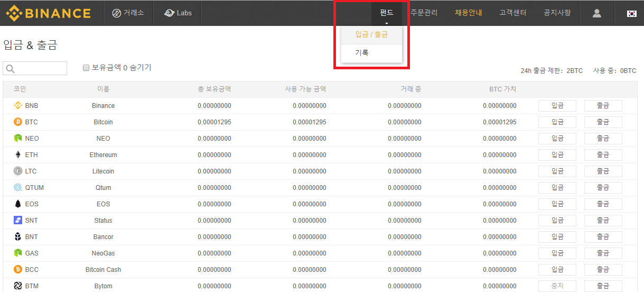The height and width of the screenshot is (292, 644).
Task: Click 입금 button for EOS
Action: click(557, 204)
